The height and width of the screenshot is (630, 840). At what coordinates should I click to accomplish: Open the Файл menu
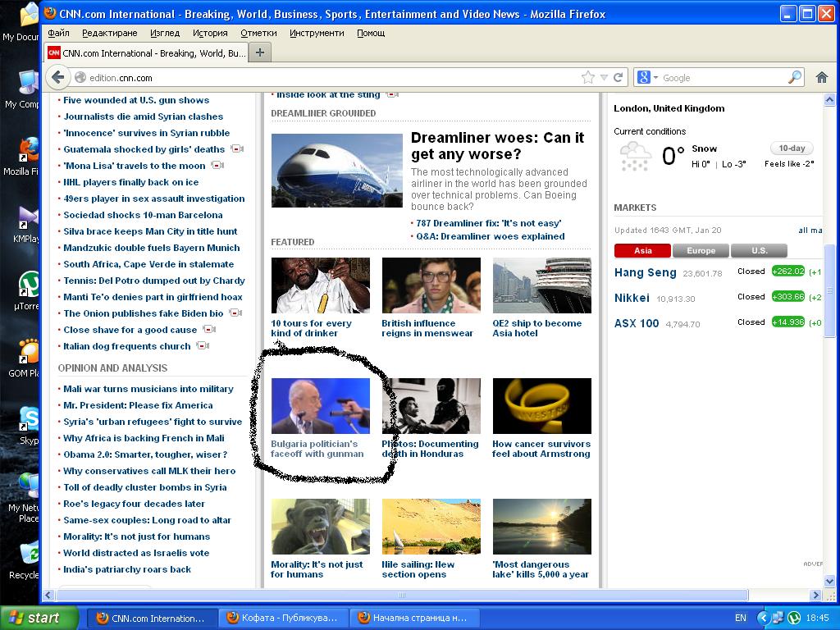(58, 33)
